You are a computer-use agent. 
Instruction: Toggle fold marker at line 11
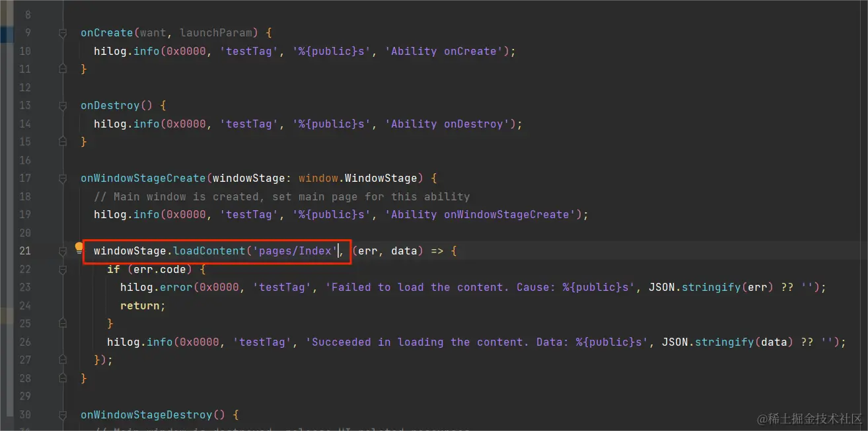[63, 69]
